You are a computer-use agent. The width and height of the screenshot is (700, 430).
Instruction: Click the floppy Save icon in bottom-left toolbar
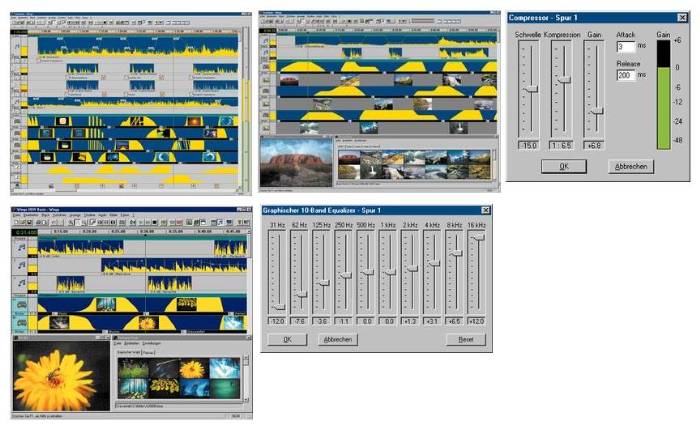29,222
